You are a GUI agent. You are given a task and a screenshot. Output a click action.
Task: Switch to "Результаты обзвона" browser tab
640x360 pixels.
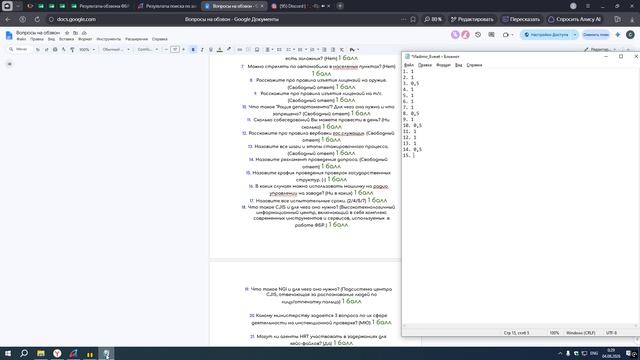tap(100, 6)
